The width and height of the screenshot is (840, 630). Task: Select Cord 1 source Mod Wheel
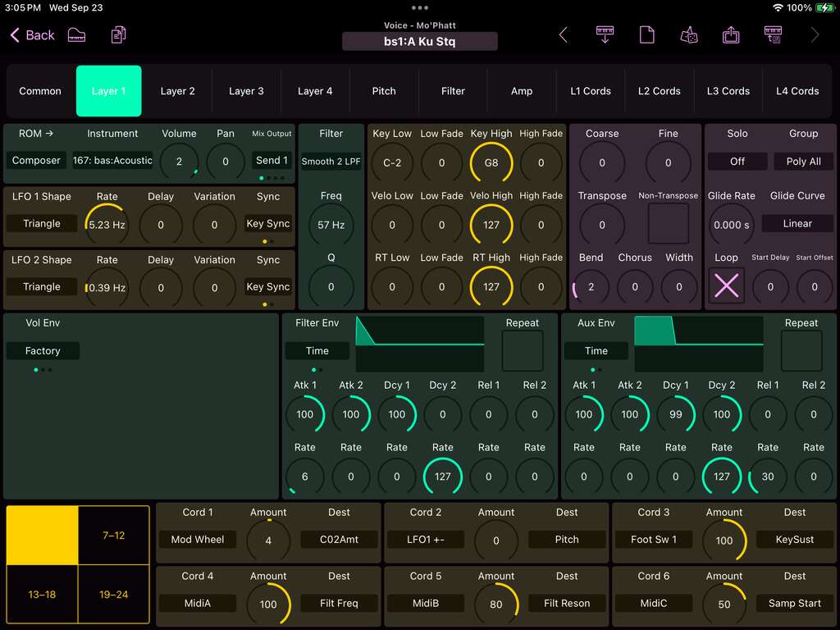[198, 540]
